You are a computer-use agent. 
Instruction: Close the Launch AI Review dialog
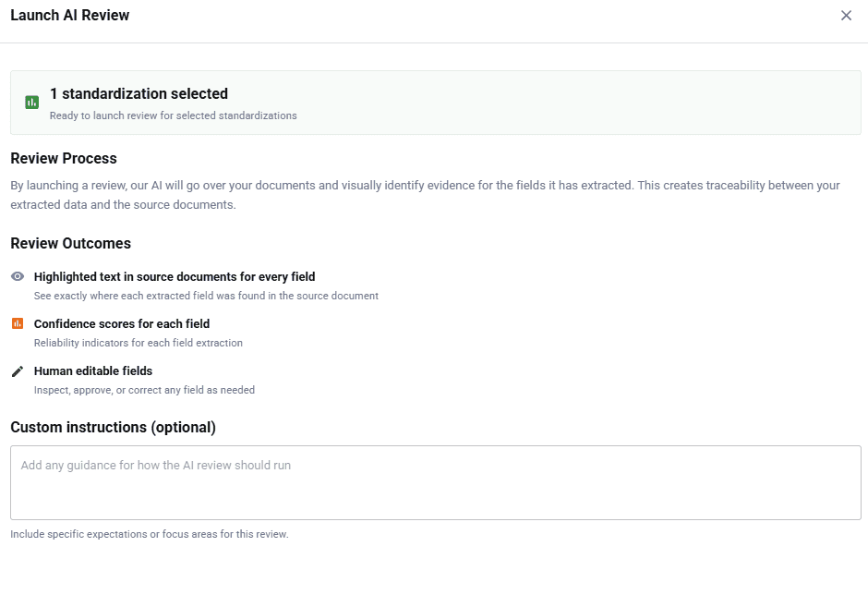click(846, 16)
